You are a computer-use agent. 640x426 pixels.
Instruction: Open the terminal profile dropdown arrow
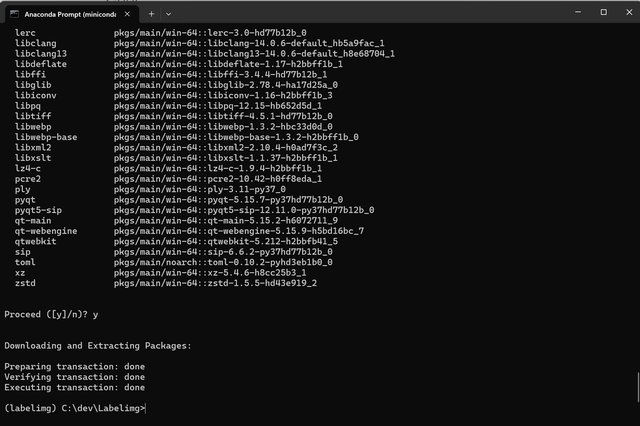point(169,14)
